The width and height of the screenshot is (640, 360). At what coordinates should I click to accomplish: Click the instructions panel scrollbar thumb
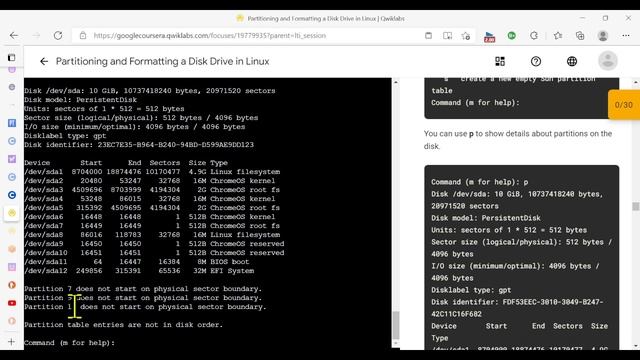coord(636,206)
